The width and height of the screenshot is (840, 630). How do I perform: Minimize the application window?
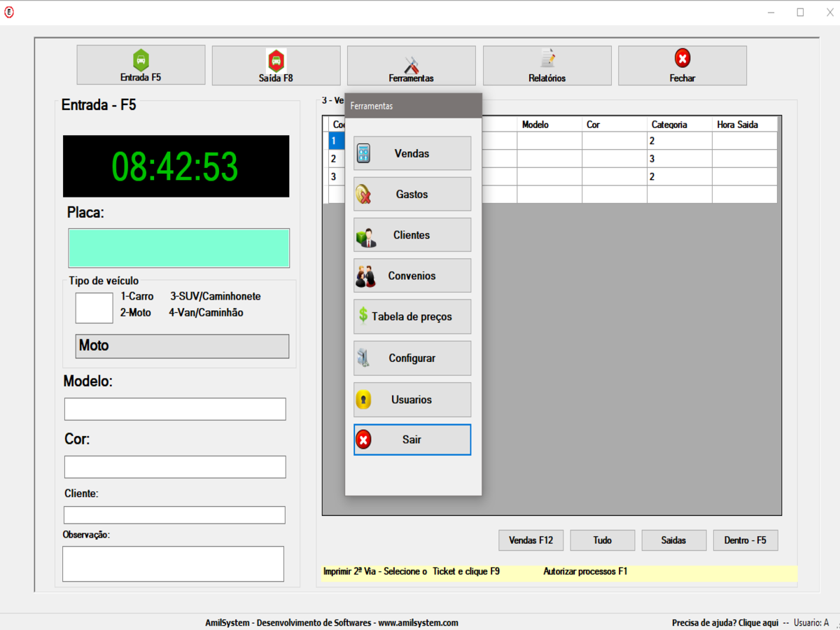771,12
